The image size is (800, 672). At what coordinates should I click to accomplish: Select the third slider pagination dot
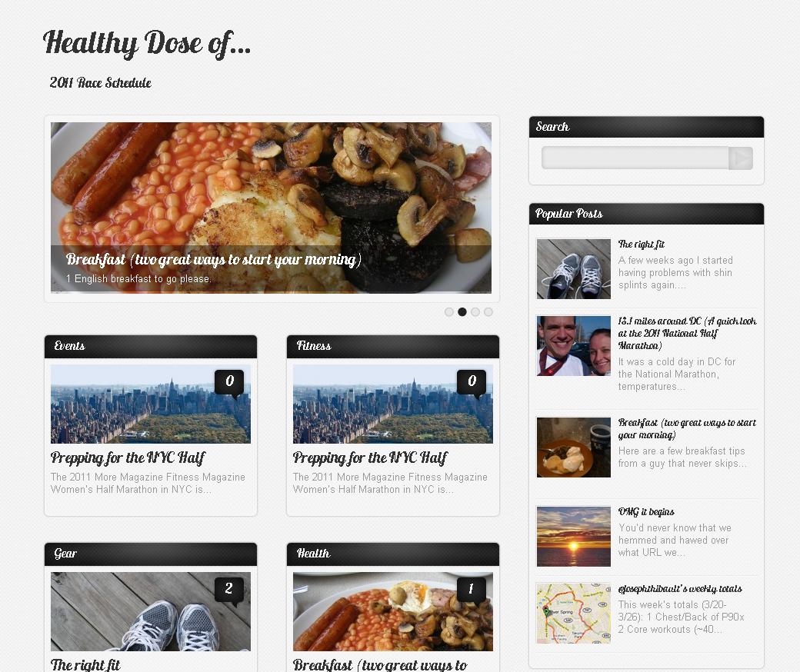[x=475, y=312]
